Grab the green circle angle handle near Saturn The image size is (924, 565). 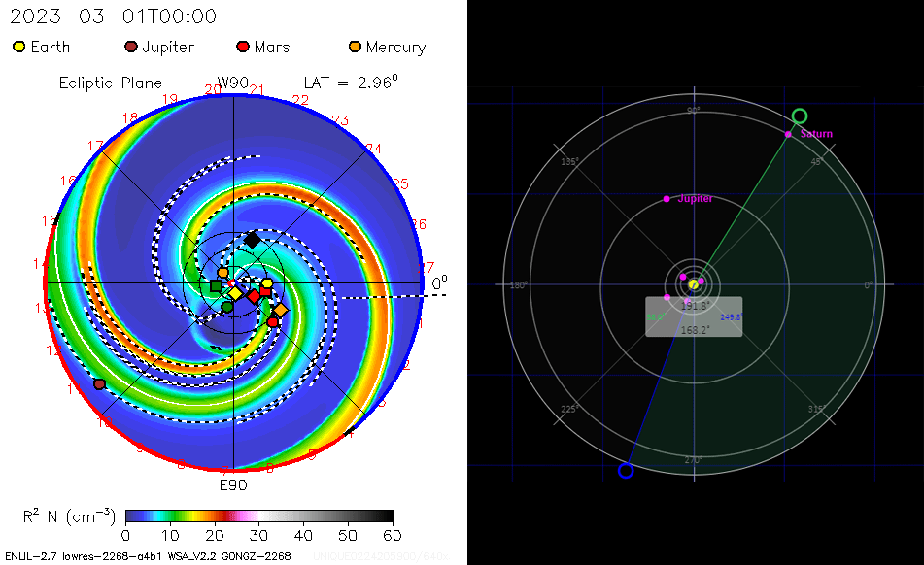pos(800,116)
